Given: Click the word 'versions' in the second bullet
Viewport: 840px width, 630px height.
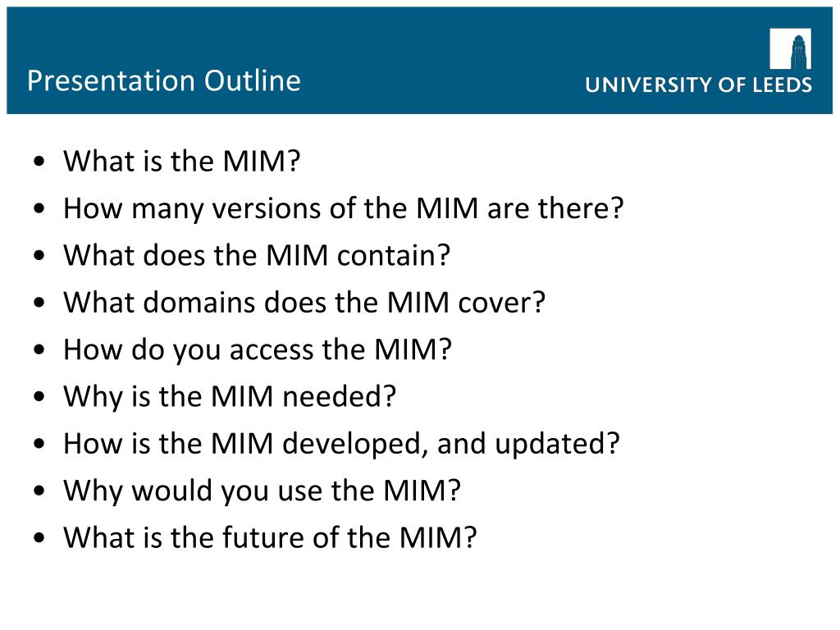Looking at the screenshot, I should point(267,208).
